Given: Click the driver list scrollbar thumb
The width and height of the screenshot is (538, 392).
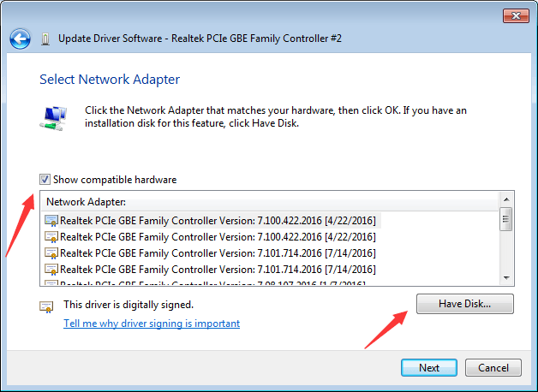Looking at the screenshot, I should [506, 218].
